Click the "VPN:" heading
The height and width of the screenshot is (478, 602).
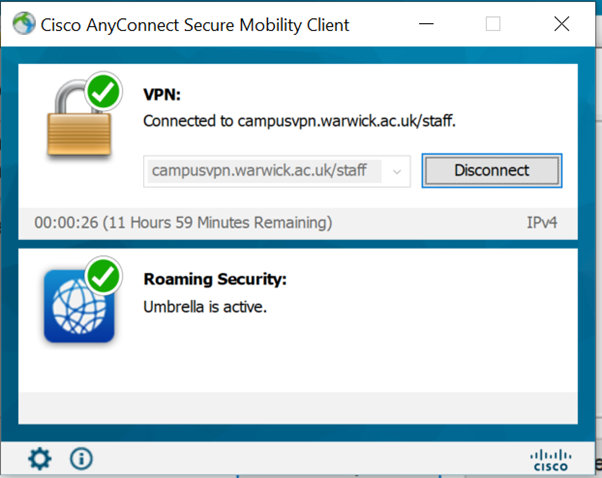click(x=161, y=95)
